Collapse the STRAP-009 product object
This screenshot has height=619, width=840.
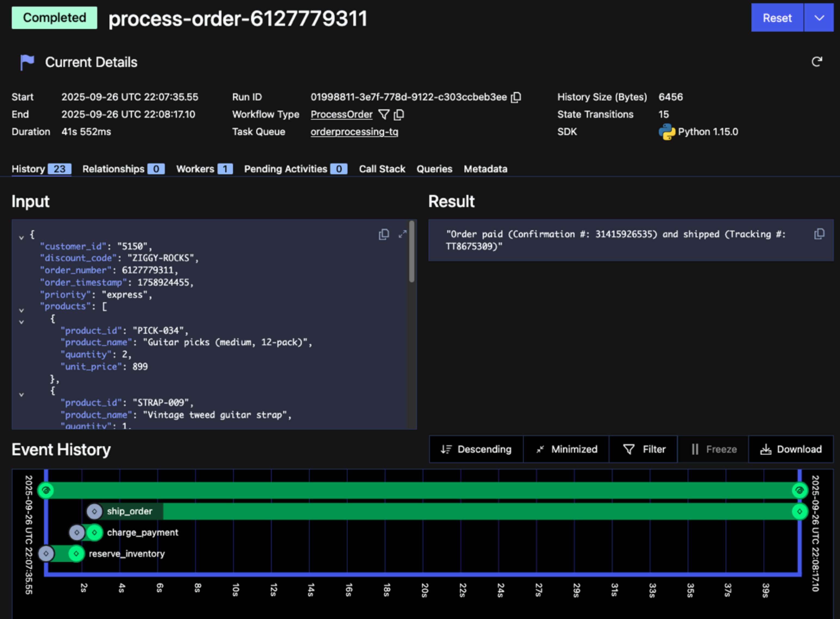(x=21, y=395)
